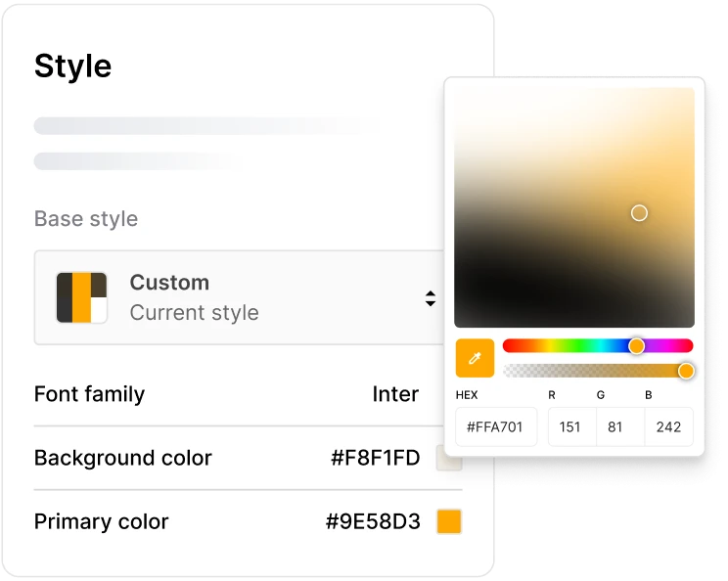728x581 pixels.
Task: Click the circular selector in color gradient area
Action: tap(639, 213)
